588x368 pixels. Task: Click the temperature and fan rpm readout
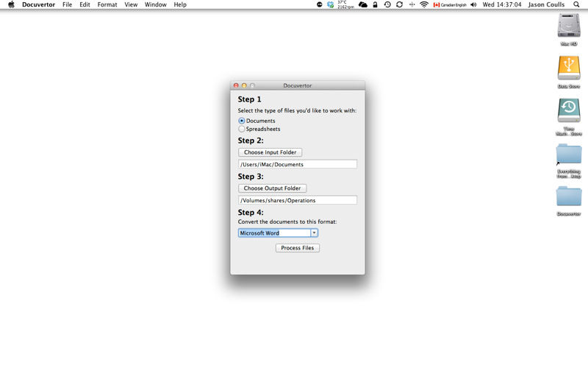point(345,4)
